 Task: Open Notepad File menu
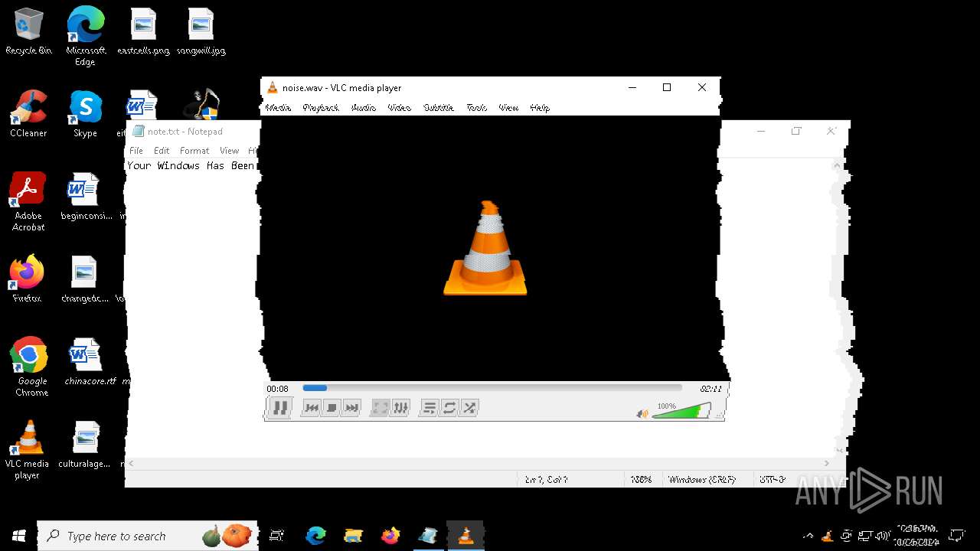[x=136, y=151]
